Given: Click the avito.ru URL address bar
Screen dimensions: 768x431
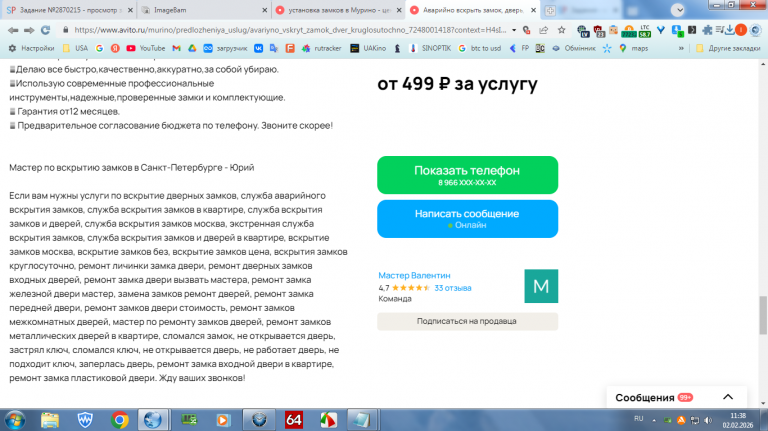Looking at the screenshot, I should click(290, 30).
